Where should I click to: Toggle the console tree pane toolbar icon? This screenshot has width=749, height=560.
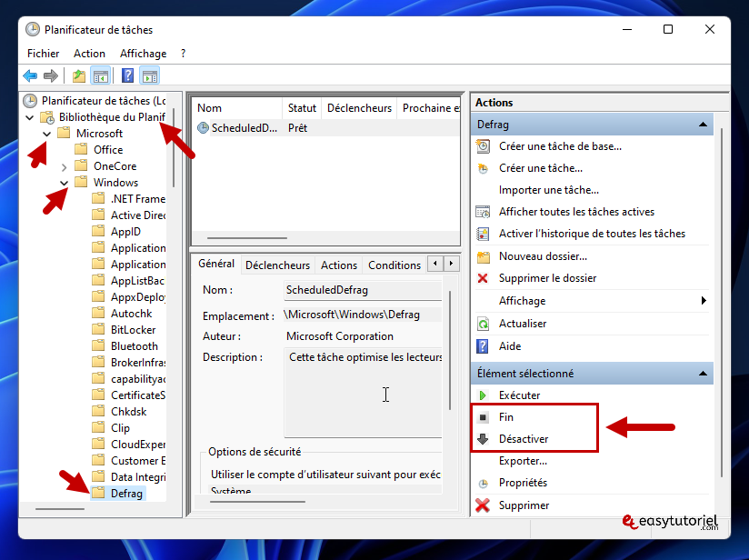point(101,75)
